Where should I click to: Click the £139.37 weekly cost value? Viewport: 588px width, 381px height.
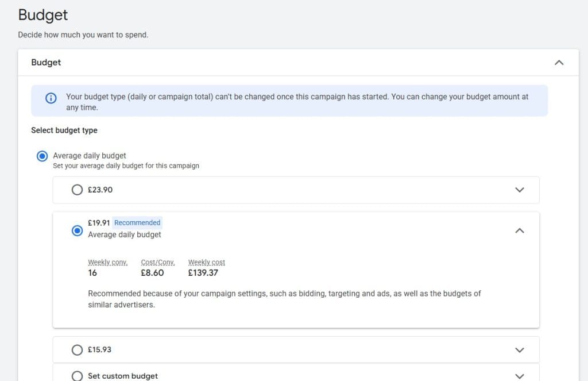tap(203, 273)
